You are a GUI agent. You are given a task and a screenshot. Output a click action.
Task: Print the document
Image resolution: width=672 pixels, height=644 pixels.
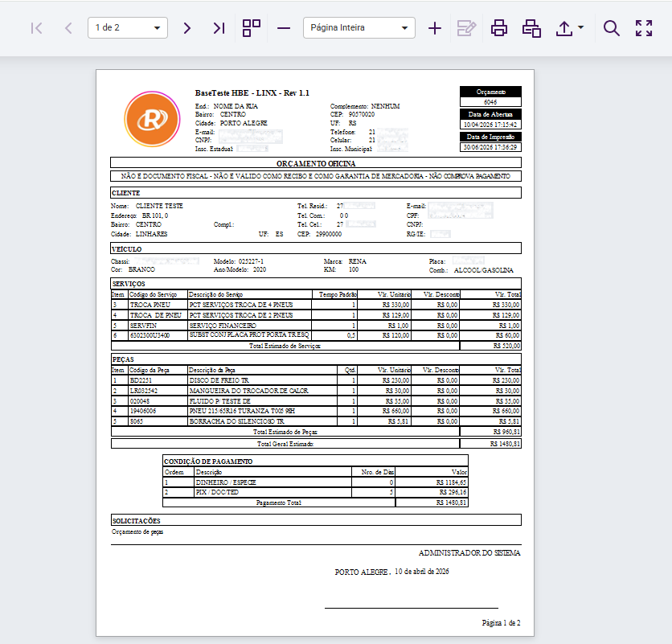click(499, 28)
